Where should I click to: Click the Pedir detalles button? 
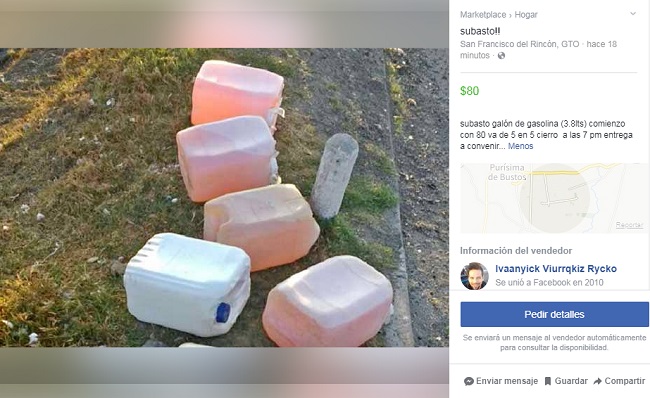pos(554,314)
